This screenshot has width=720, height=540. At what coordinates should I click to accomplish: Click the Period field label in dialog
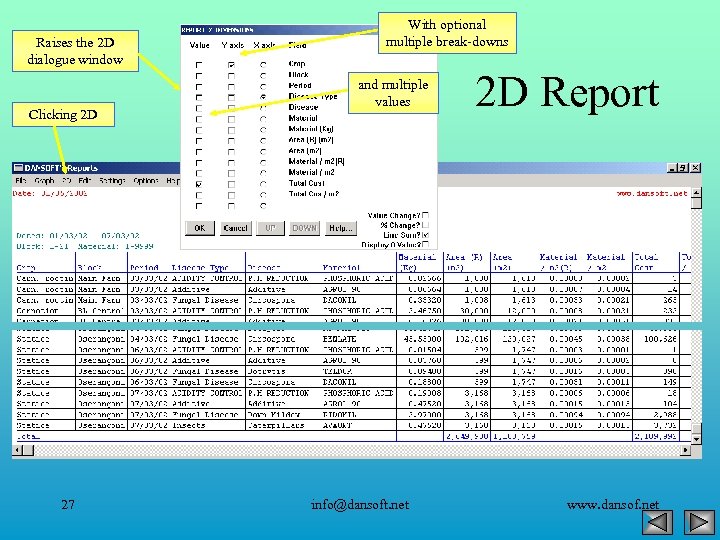pos(300,85)
